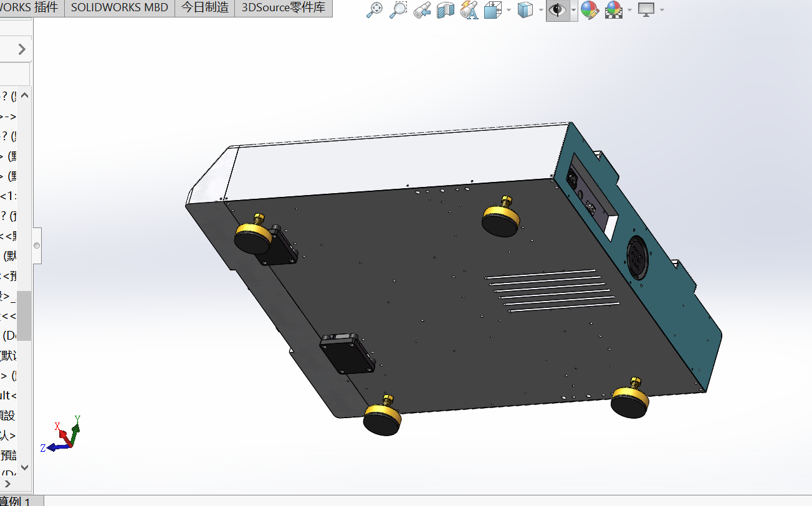
Task: Click the View Settings monitor icon
Action: click(646, 10)
